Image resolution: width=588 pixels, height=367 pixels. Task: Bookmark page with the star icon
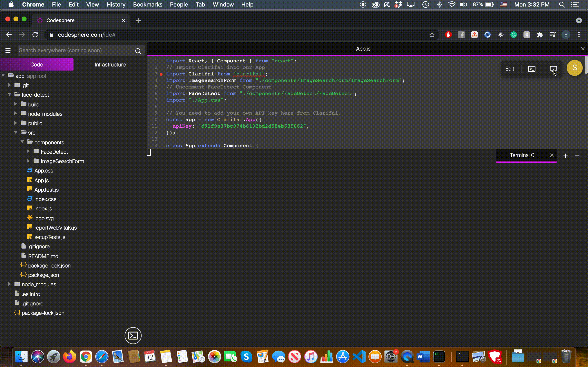[432, 35]
